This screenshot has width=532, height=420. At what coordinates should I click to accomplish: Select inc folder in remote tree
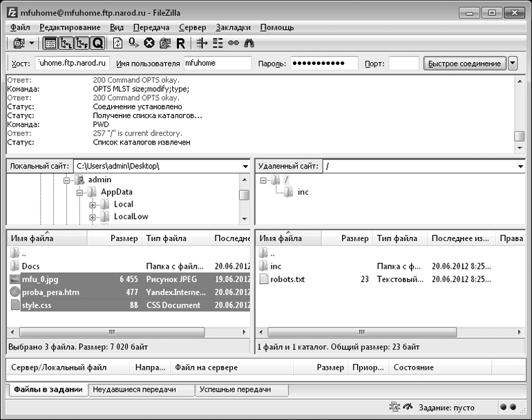pyautogui.click(x=303, y=192)
